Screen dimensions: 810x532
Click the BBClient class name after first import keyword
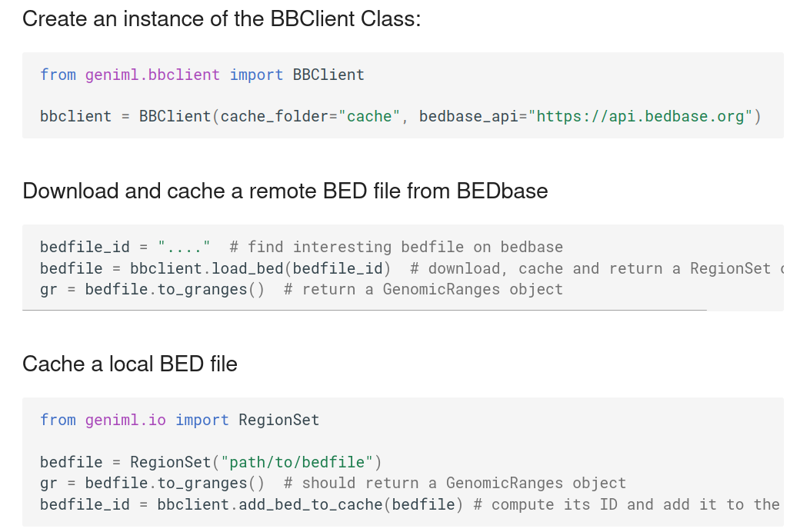click(328, 75)
